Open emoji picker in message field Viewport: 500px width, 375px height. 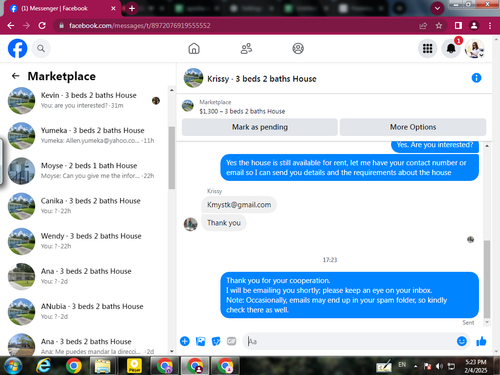(462, 341)
